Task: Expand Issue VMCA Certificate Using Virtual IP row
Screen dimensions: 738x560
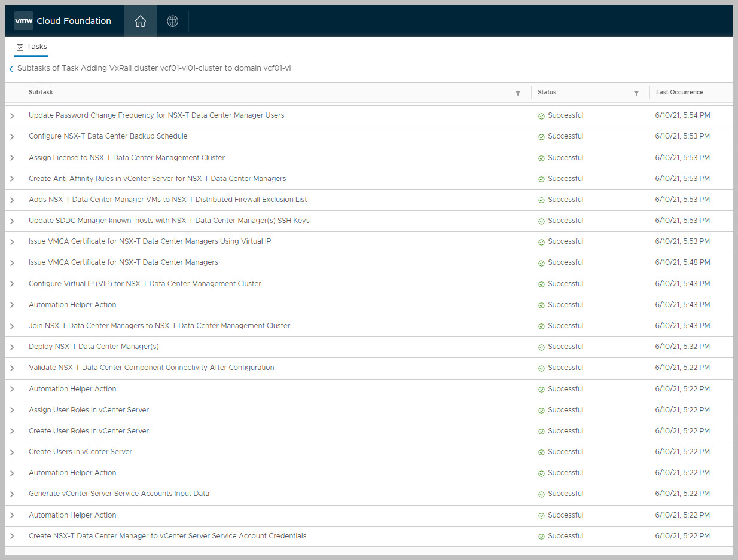Action: pyautogui.click(x=12, y=242)
